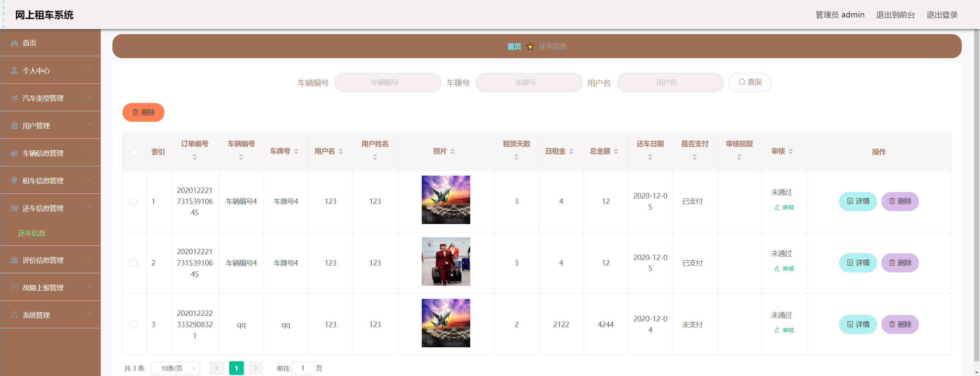Click the icon beside 故障上报管理
Screen dimensions: 980x376
click(14, 288)
